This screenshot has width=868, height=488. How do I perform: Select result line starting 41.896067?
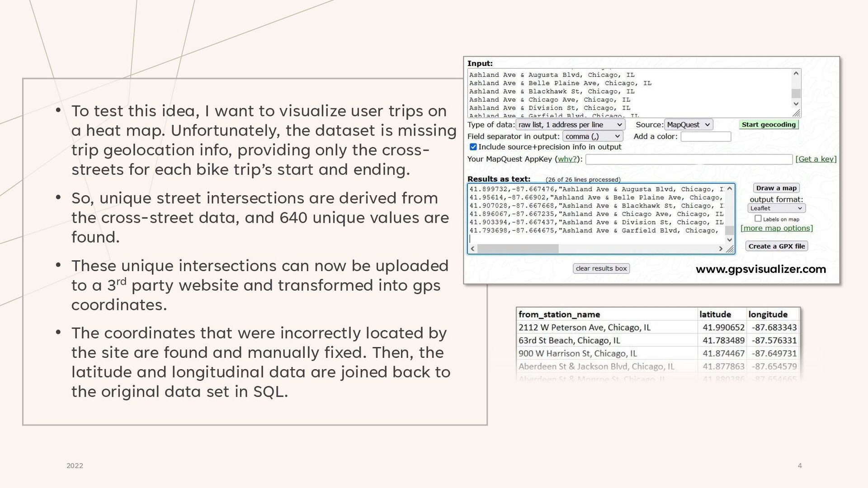pyautogui.click(x=596, y=214)
